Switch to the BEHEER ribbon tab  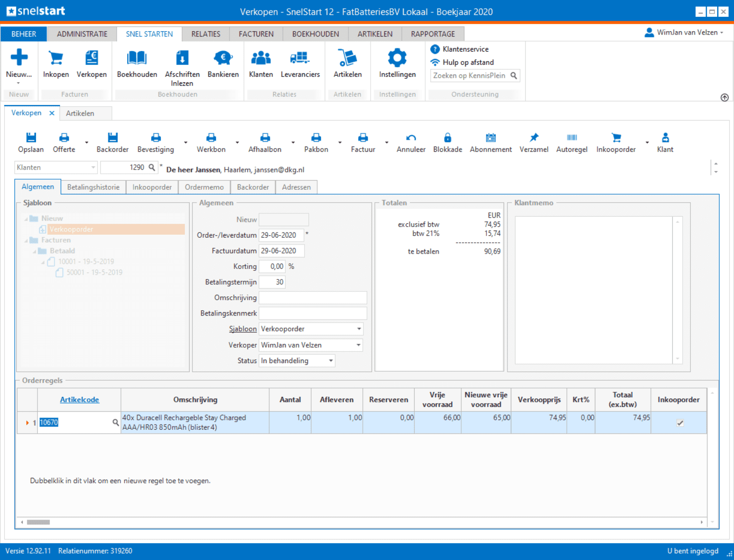(x=24, y=34)
